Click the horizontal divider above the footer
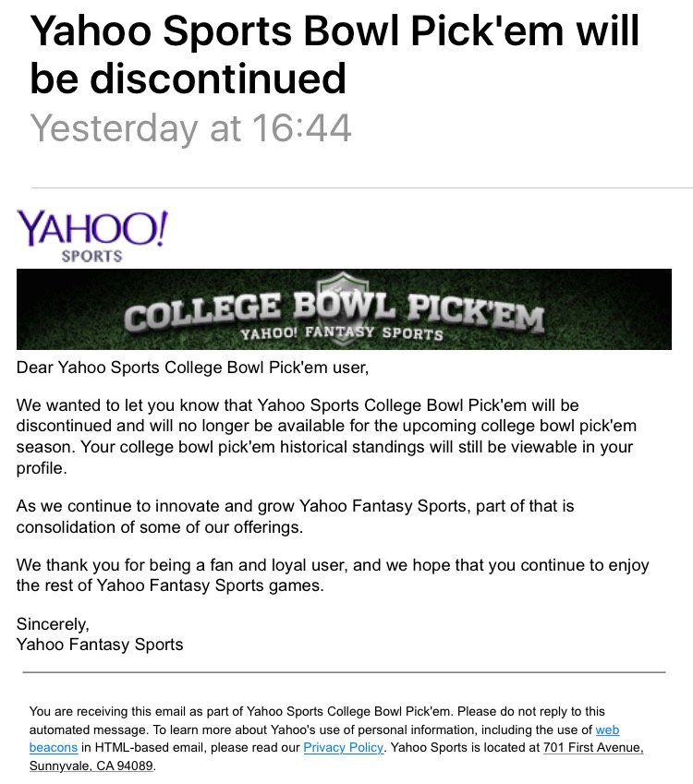This screenshot has width=693, height=784. pyautogui.click(x=344, y=672)
